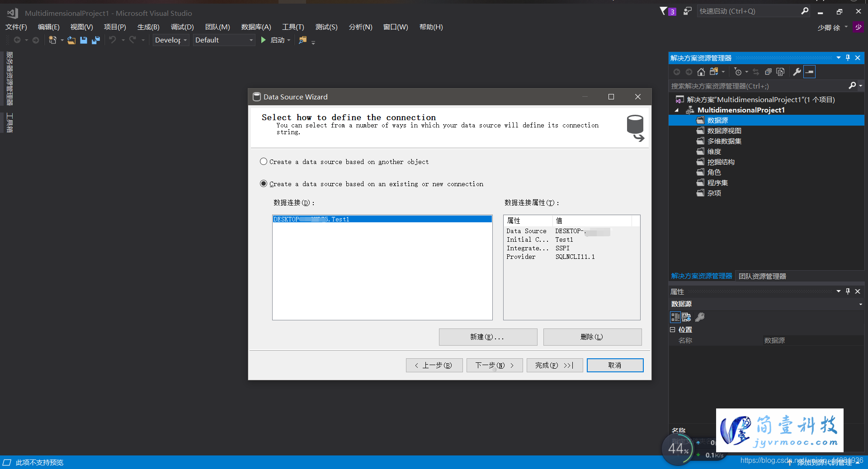Click the Solution Explorer search magnifier icon

[x=852, y=86]
